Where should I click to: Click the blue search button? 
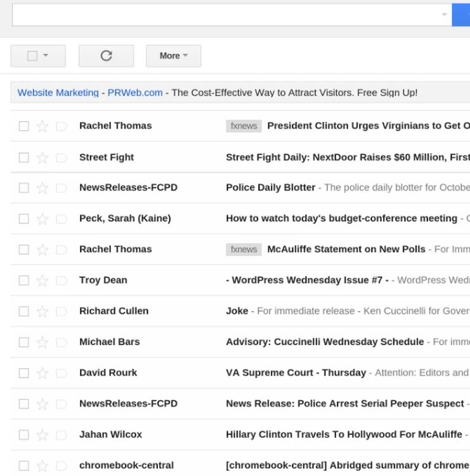[461, 15]
